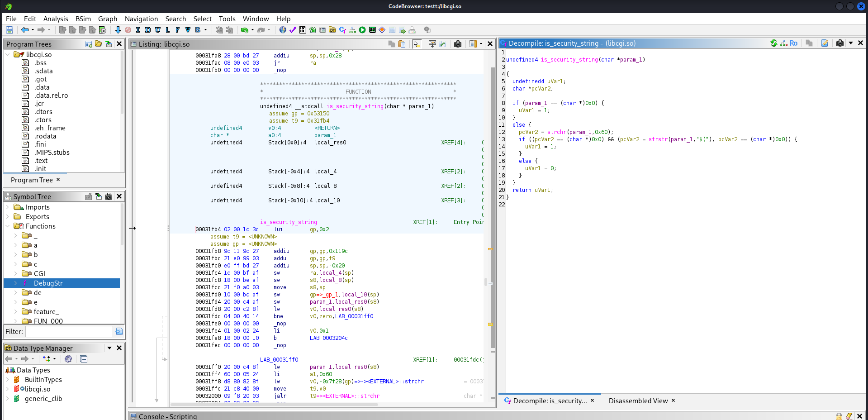Screen dimensions: 868x420
Task: Click the Disassemble 'D' toolbar icon
Action: point(148,30)
